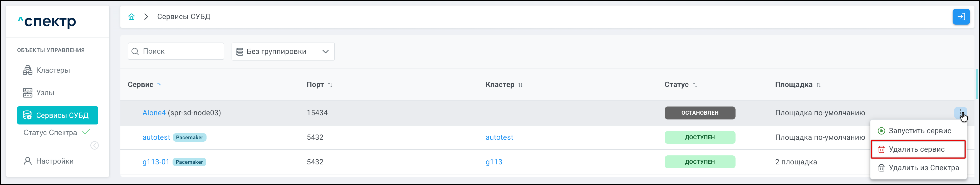This screenshot has width=980, height=185.
Task: Sort table by Площадка column
Action: coord(819,85)
